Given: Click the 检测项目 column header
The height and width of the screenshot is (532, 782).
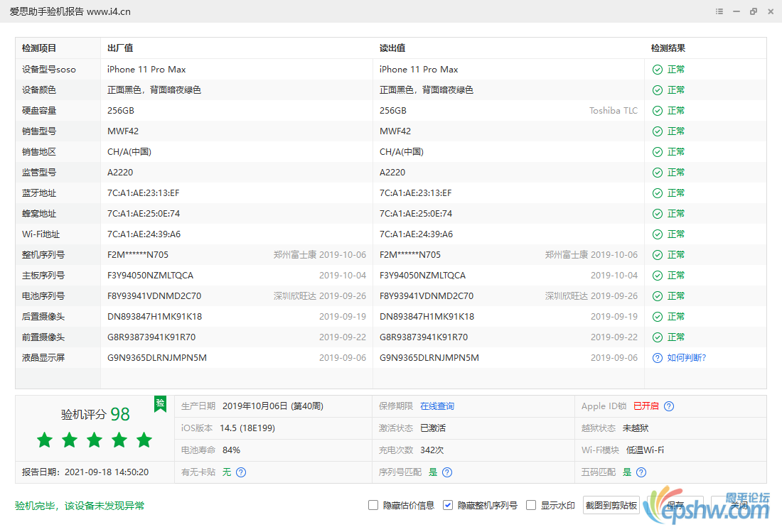Looking at the screenshot, I should pyautogui.click(x=39, y=48).
